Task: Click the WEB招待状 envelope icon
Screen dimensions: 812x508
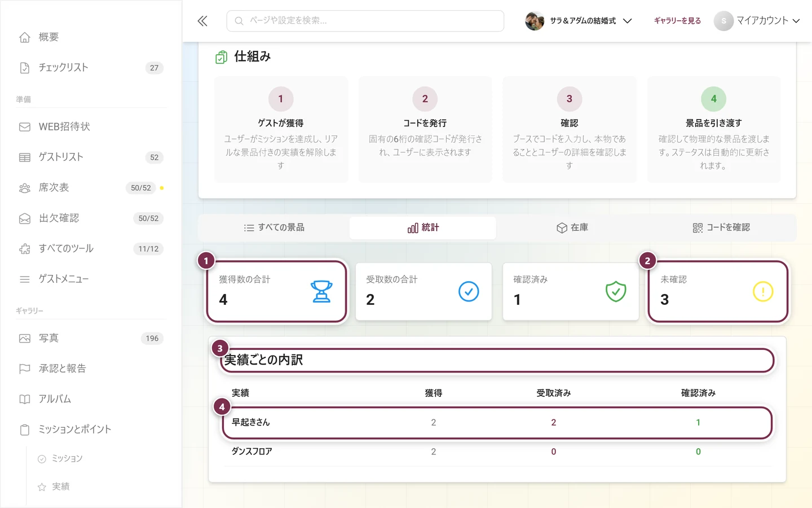Action: pyautogui.click(x=25, y=127)
